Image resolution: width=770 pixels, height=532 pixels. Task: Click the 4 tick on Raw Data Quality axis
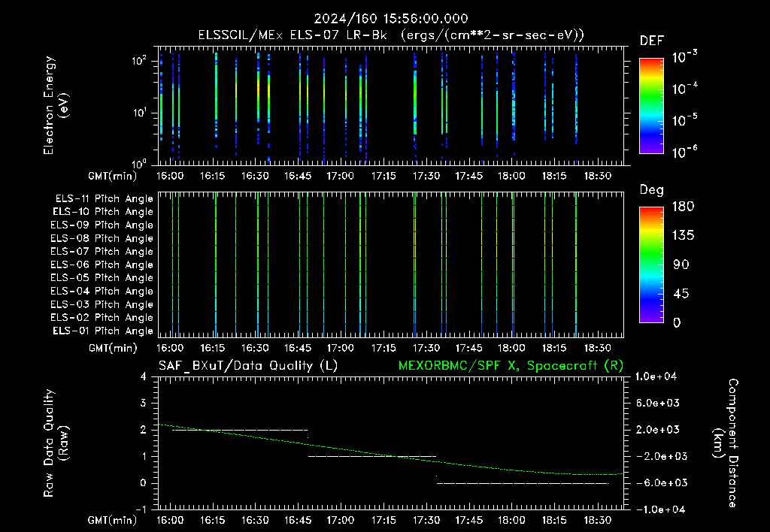coord(144,376)
